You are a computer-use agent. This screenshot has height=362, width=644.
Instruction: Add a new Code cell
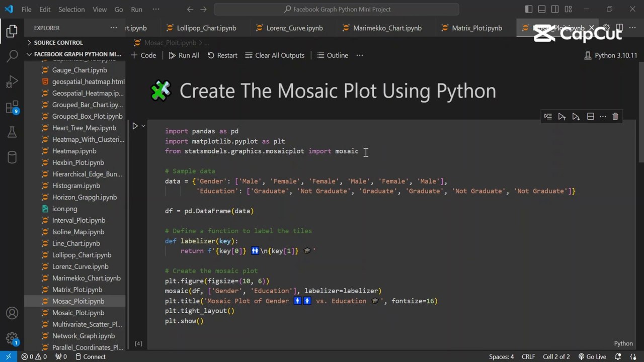[x=143, y=55]
